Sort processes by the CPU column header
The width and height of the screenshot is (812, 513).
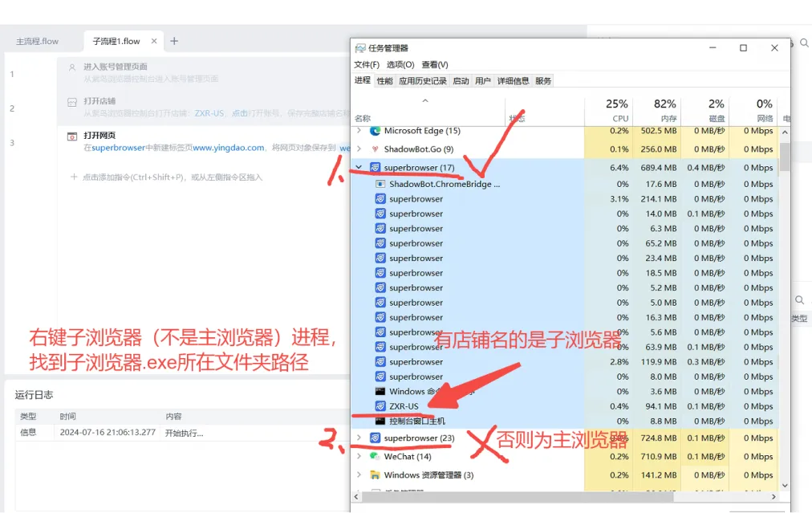608,110
